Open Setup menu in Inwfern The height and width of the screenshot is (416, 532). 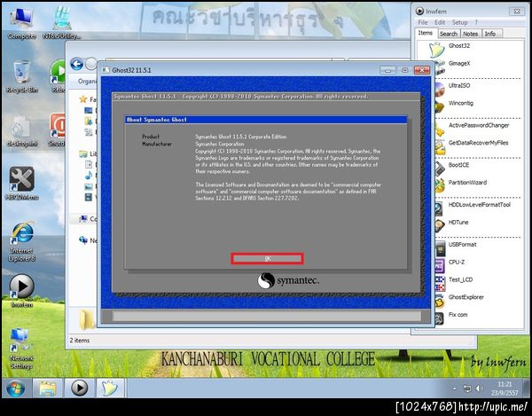(x=459, y=22)
